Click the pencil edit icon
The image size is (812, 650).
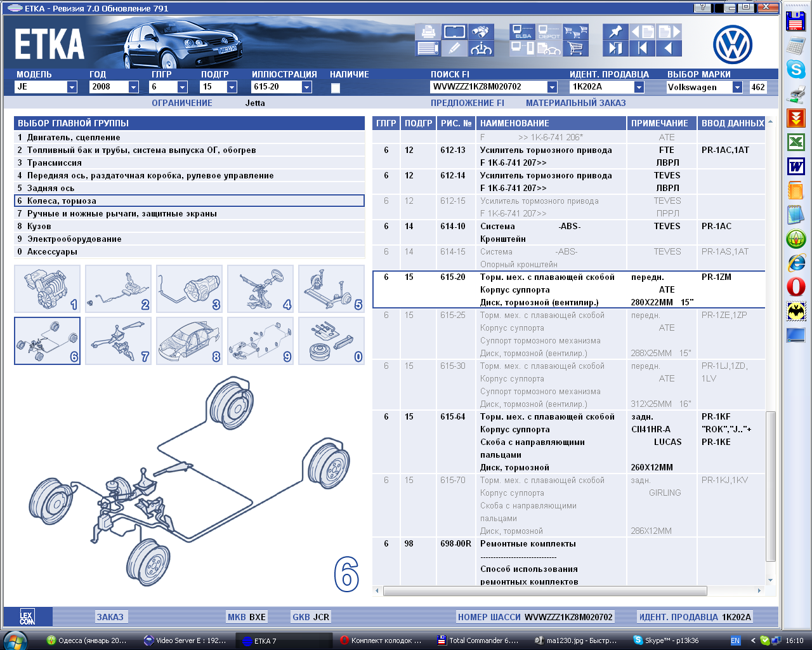point(455,48)
